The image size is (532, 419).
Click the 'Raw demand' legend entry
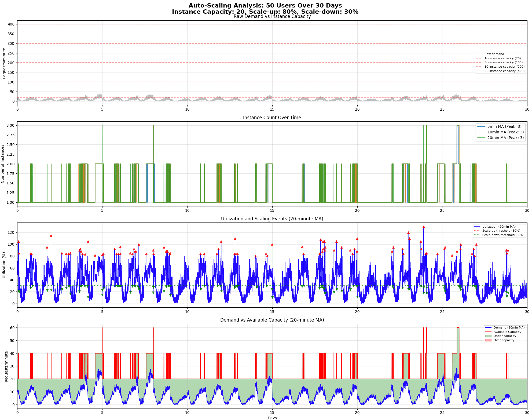coord(494,54)
